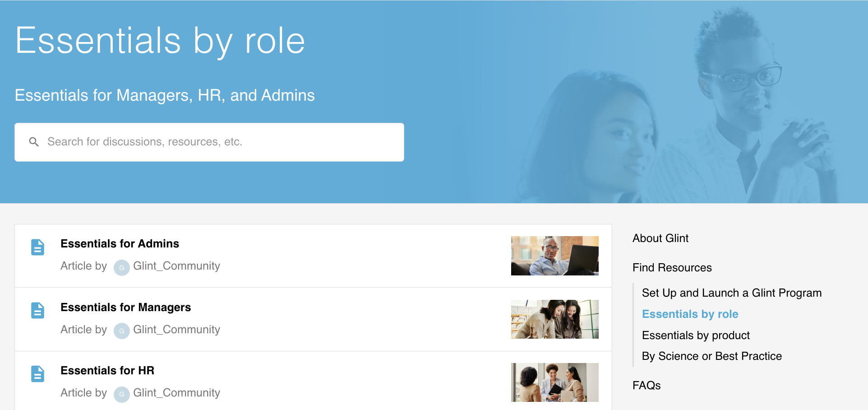The height and width of the screenshot is (410, 868).
Task: Select Set Up and Launch a Glint Program
Action: [731, 293]
